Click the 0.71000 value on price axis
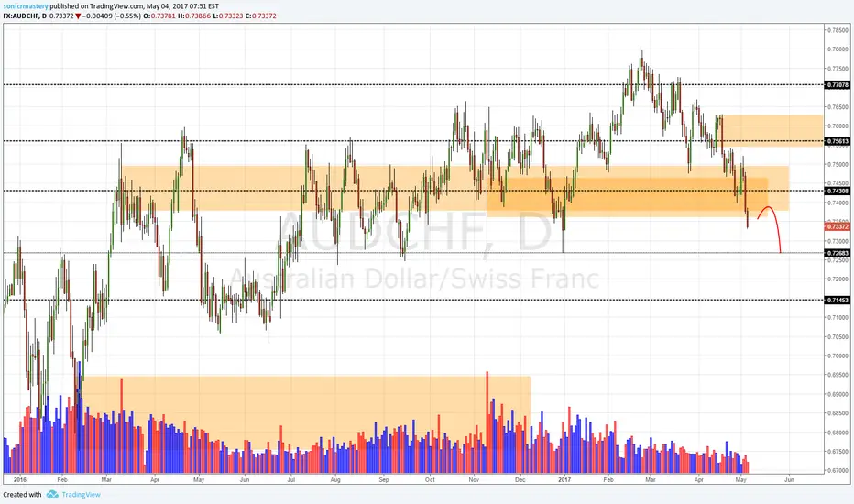Image resolution: width=854 pixels, height=504 pixels. pyautogui.click(x=838, y=318)
